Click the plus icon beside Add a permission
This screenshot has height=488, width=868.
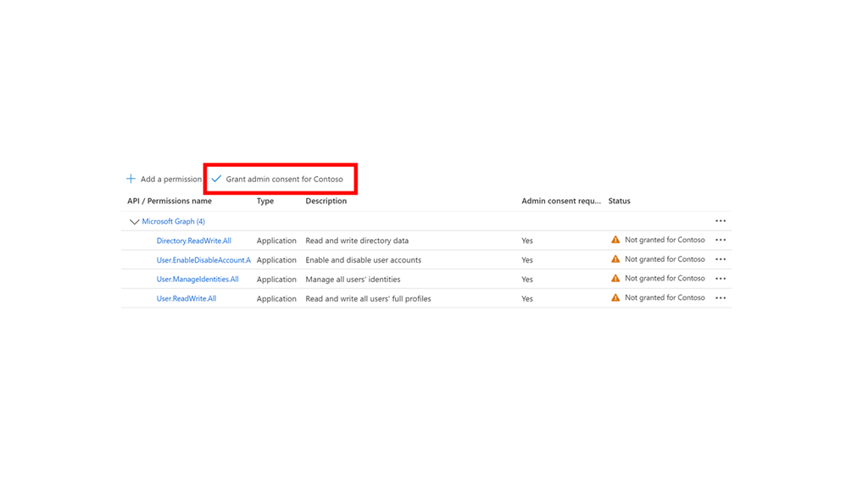131,179
